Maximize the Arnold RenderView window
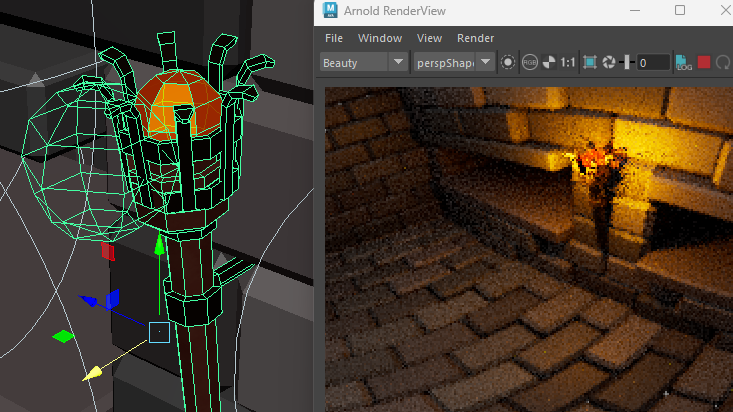This screenshot has height=412, width=733. [681, 11]
